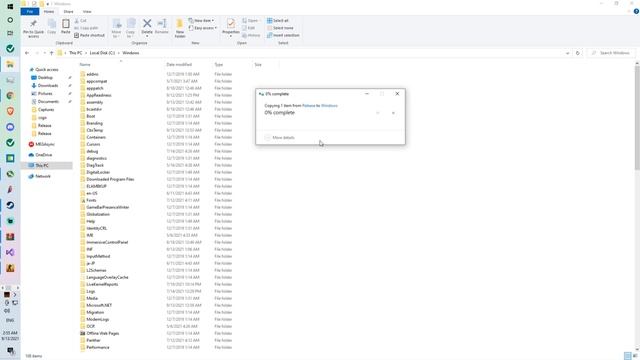Click the Delete X icon in Organize group
Image resolution: width=640 pixels, height=360 pixels.
(x=147, y=24)
